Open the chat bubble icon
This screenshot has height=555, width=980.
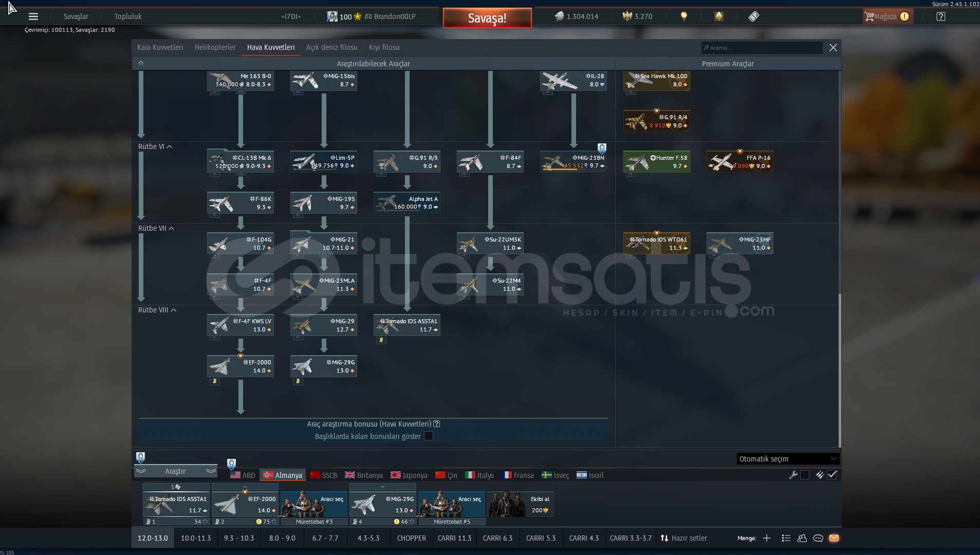click(x=818, y=538)
